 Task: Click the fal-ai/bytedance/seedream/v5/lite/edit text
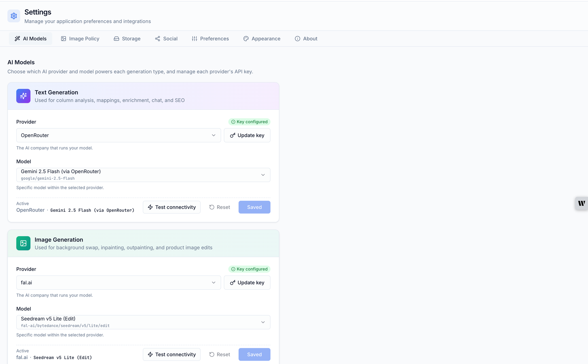pyautogui.click(x=65, y=326)
